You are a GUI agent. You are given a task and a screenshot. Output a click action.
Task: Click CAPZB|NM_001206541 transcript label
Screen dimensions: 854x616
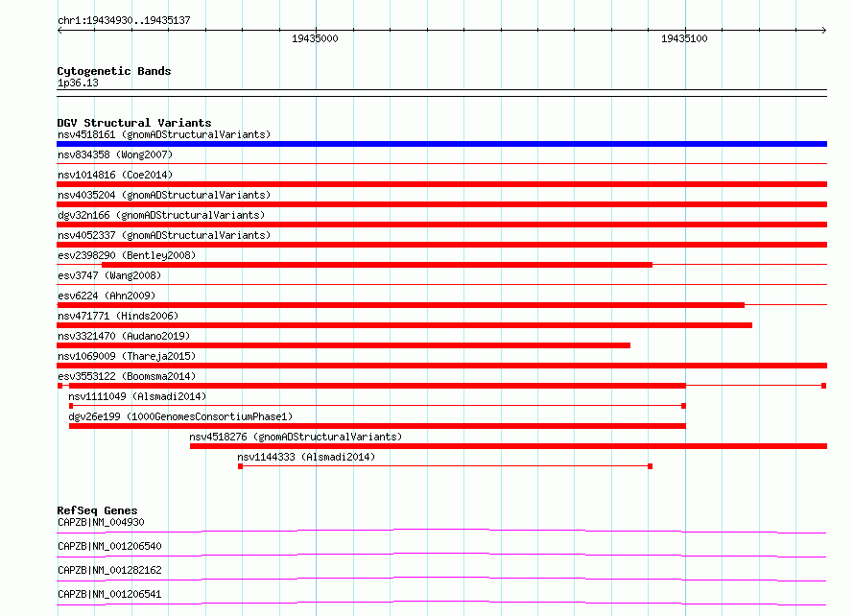109,594
